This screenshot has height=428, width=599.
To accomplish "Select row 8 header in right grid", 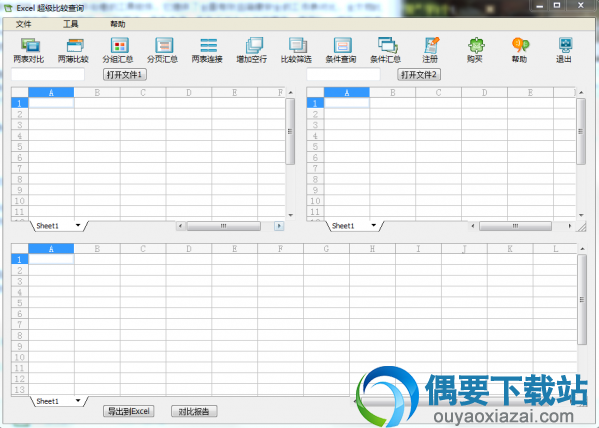I will [315, 179].
